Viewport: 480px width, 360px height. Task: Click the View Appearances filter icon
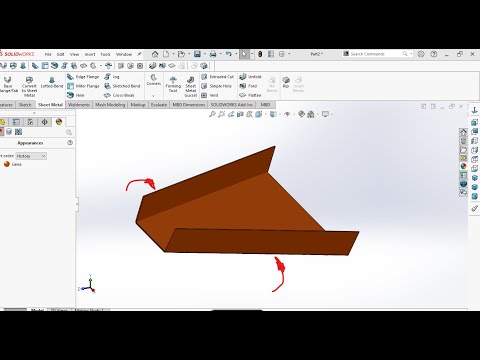1,132
